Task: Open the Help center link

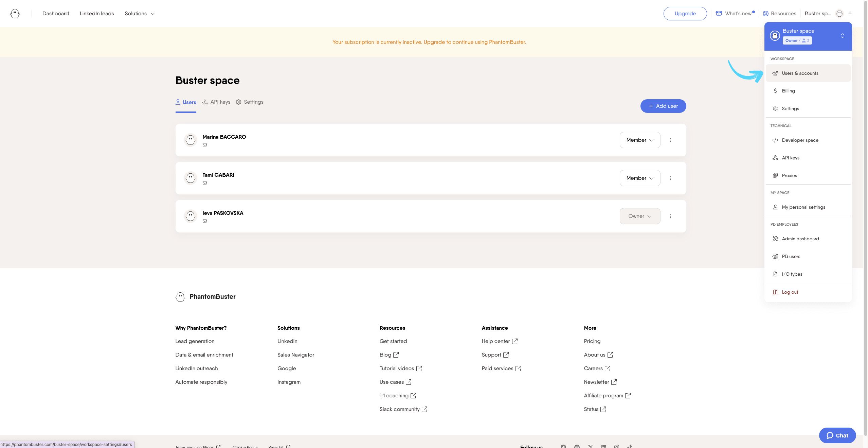Action: tap(500, 341)
